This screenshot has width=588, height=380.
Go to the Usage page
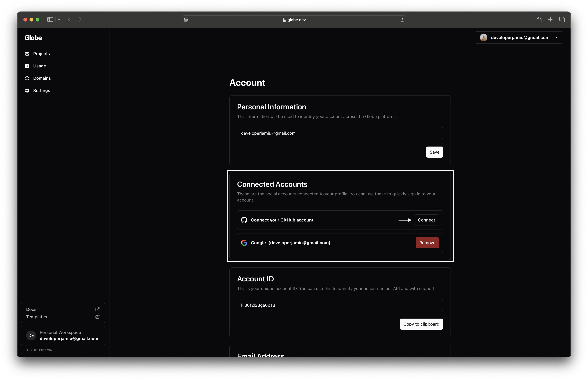point(40,66)
